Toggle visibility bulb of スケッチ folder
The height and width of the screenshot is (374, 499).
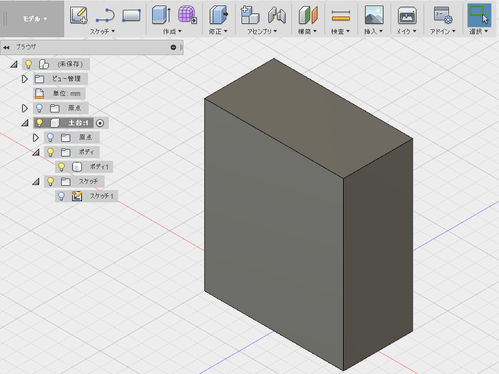pyautogui.click(x=50, y=181)
